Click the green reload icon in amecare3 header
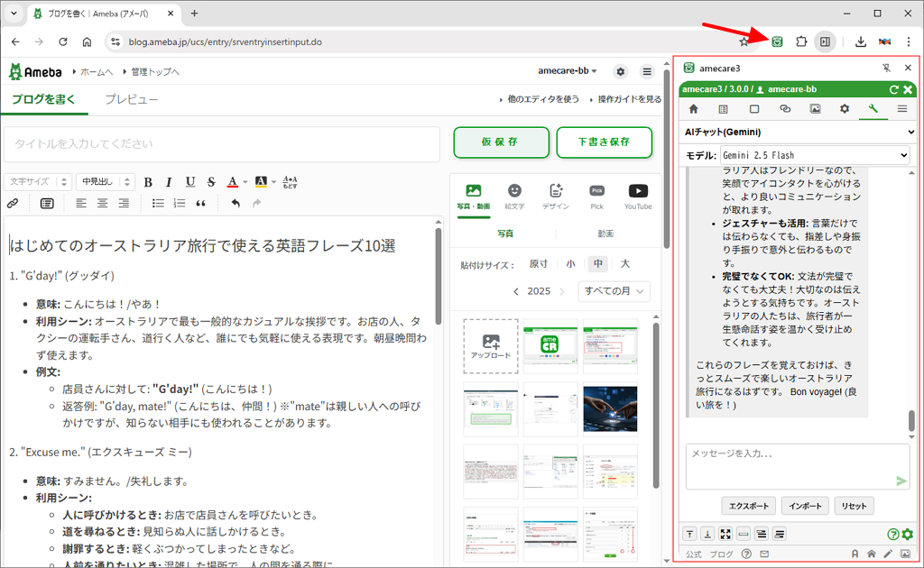The width and height of the screenshot is (924, 568). [x=893, y=89]
